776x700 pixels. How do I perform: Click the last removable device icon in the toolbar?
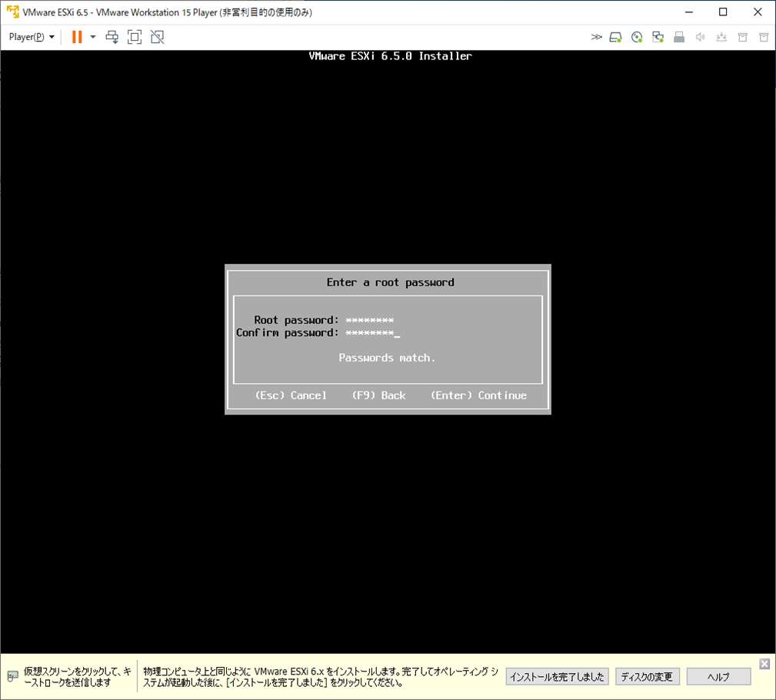pos(764,37)
